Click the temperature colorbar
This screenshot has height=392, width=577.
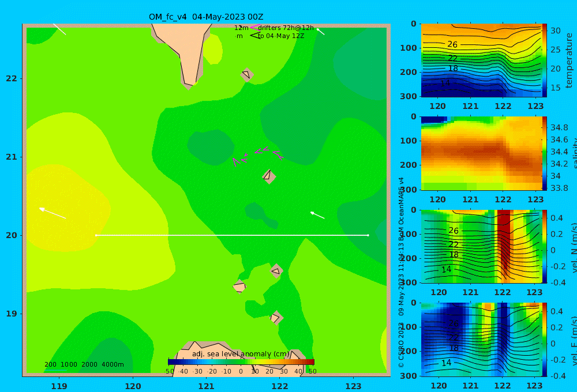pyautogui.click(x=545, y=61)
